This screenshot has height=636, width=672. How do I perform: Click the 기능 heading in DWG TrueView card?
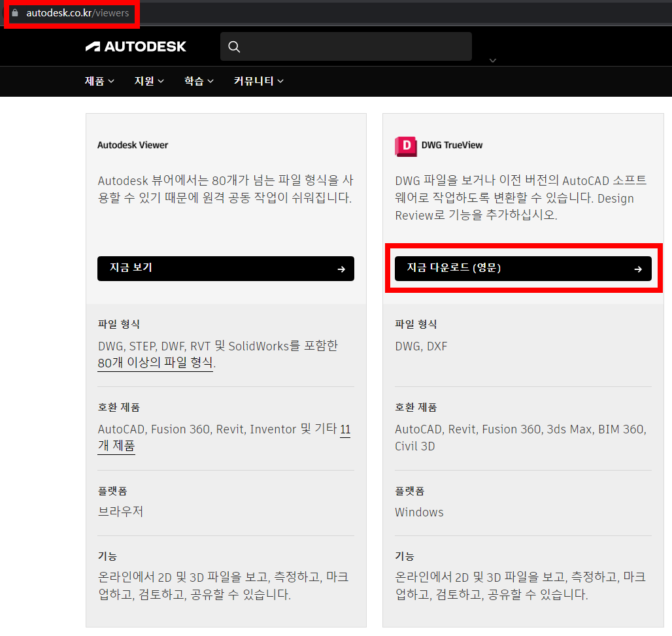pos(405,556)
